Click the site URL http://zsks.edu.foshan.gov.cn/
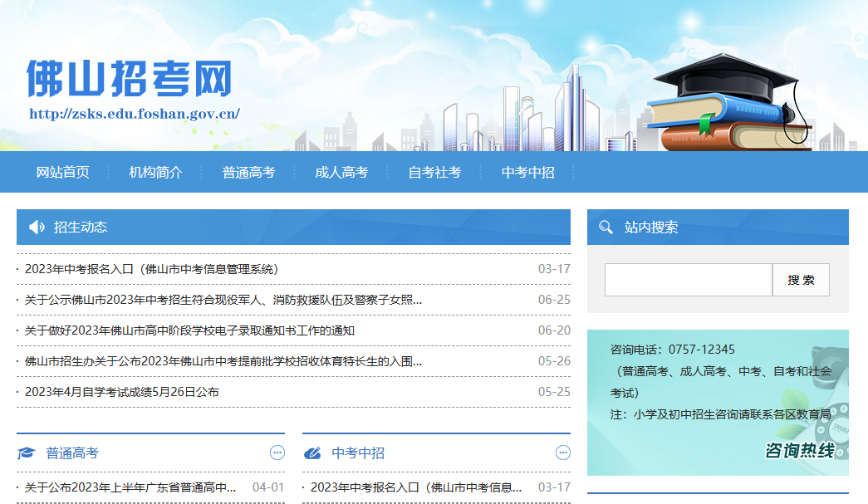868x504 pixels. coord(135,114)
